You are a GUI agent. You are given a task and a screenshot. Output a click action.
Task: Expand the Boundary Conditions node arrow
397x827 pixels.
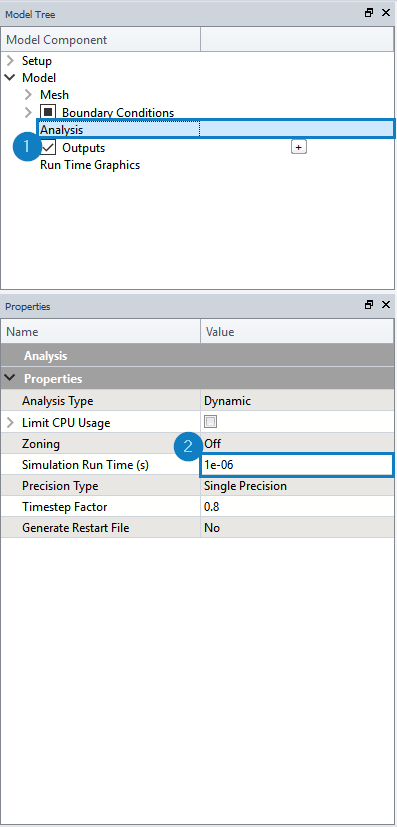click(x=28, y=112)
